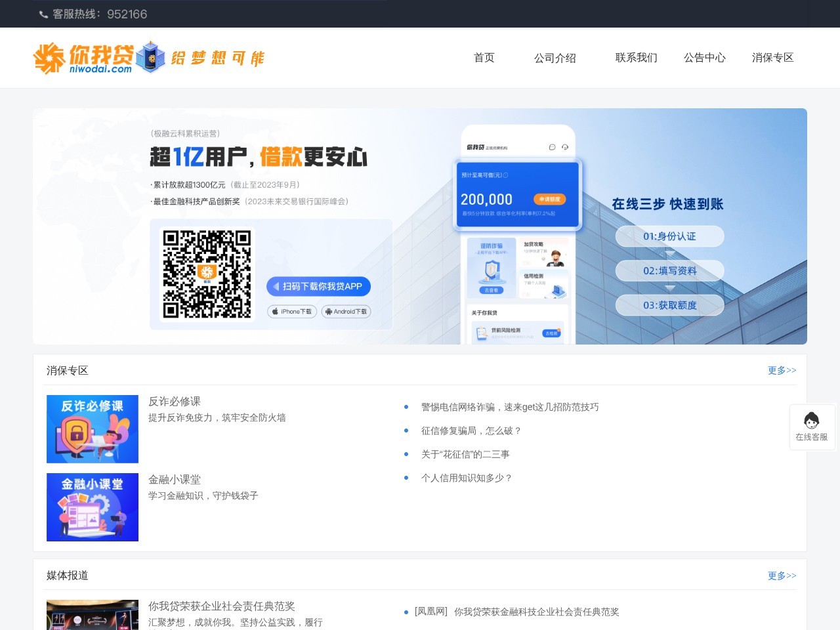Open the 金融小课堂 thumbnail image
840x630 pixels.
click(x=93, y=507)
